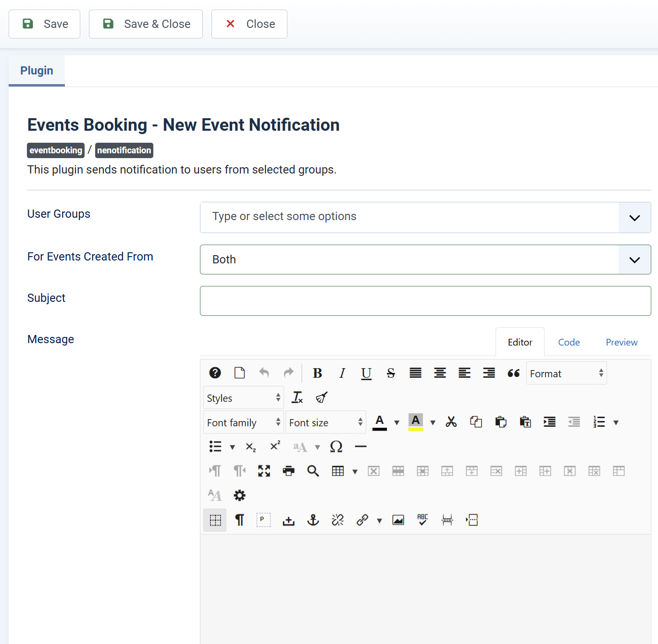The width and height of the screenshot is (658, 644).
Task: Toggle fullscreen editor mode
Action: (x=264, y=471)
